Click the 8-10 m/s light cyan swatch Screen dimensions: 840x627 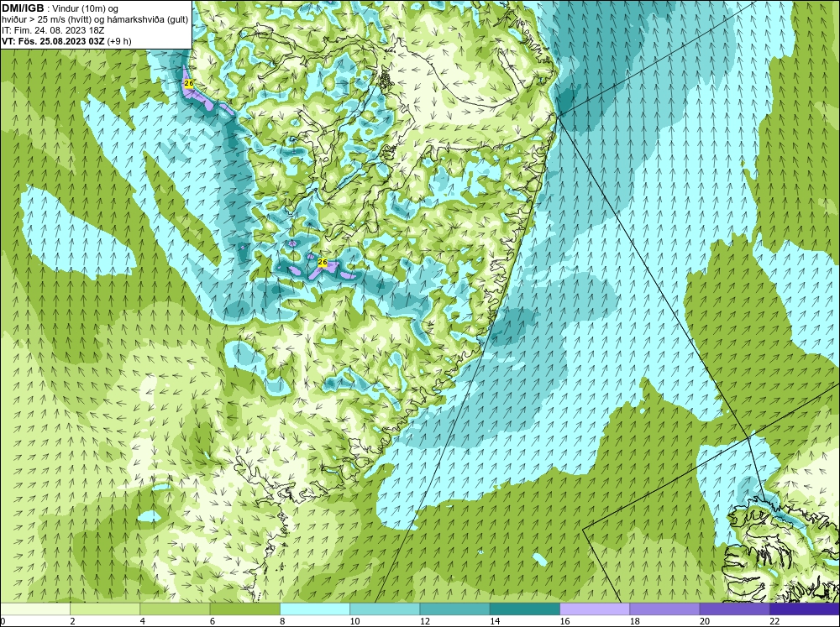(315, 609)
